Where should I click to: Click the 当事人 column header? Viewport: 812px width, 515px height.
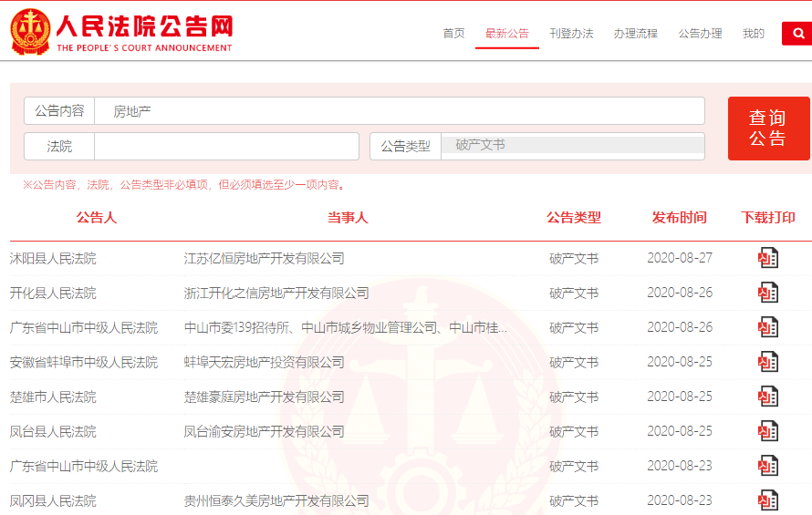tap(348, 217)
